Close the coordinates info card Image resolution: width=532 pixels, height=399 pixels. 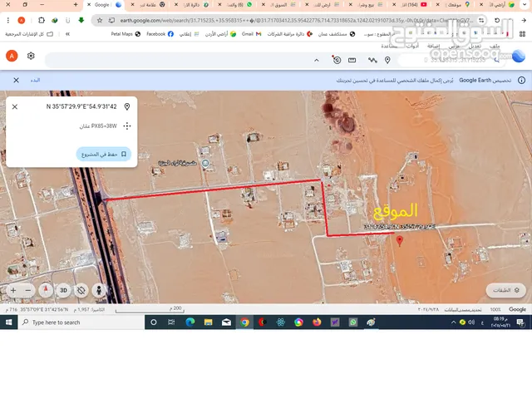15,106
